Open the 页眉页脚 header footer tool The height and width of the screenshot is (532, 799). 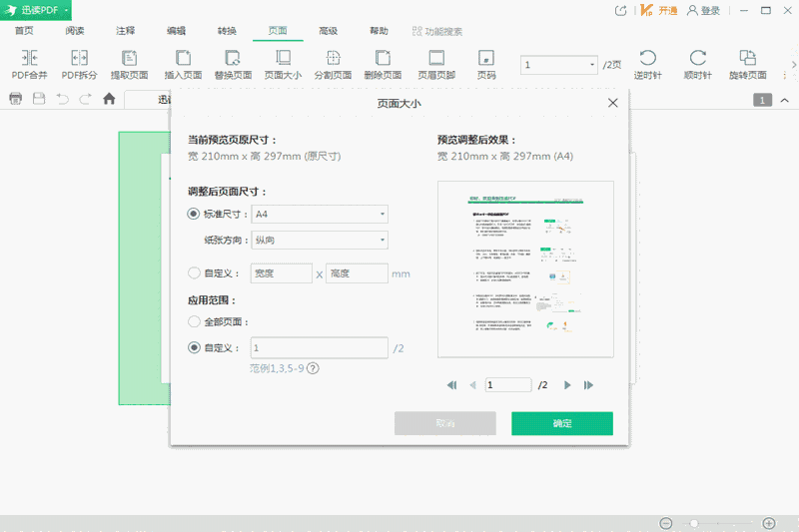coord(436,59)
